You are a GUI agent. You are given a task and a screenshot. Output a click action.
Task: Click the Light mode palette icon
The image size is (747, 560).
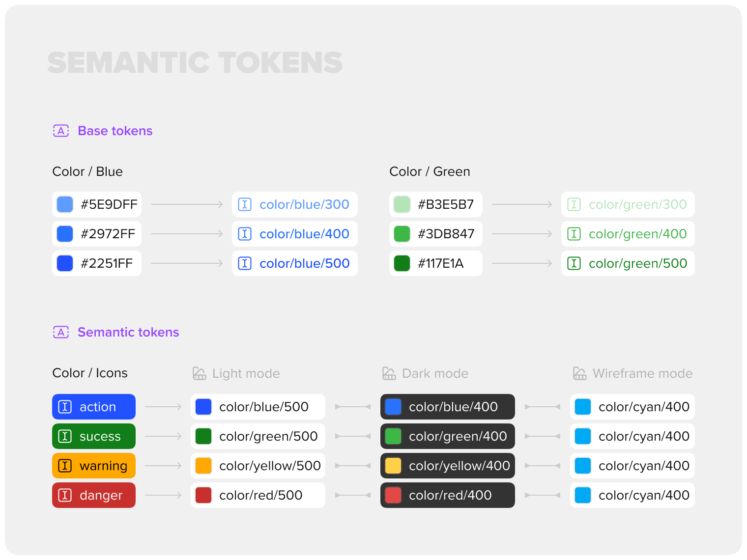point(200,373)
